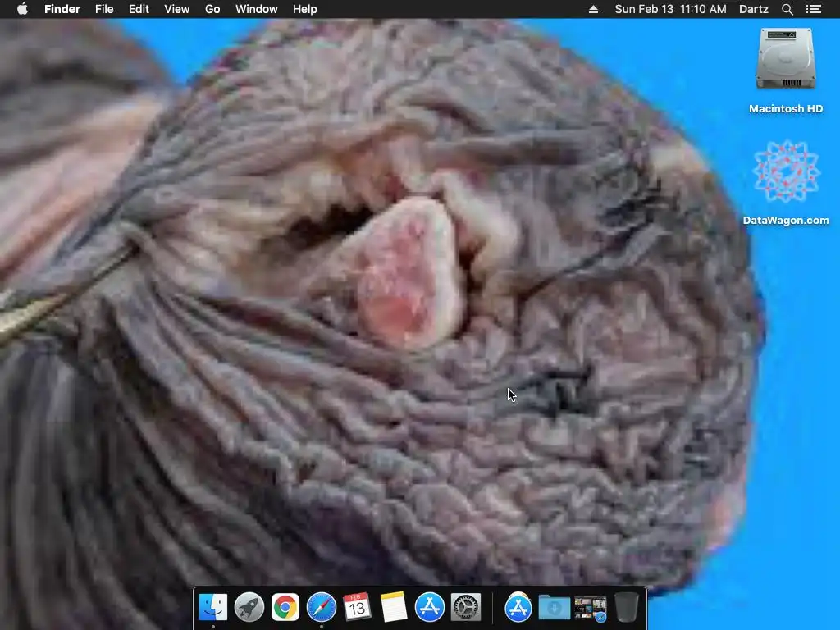Open System Preferences gear in Dock
Viewport: 840px width, 630px height.
[x=466, y=607]
